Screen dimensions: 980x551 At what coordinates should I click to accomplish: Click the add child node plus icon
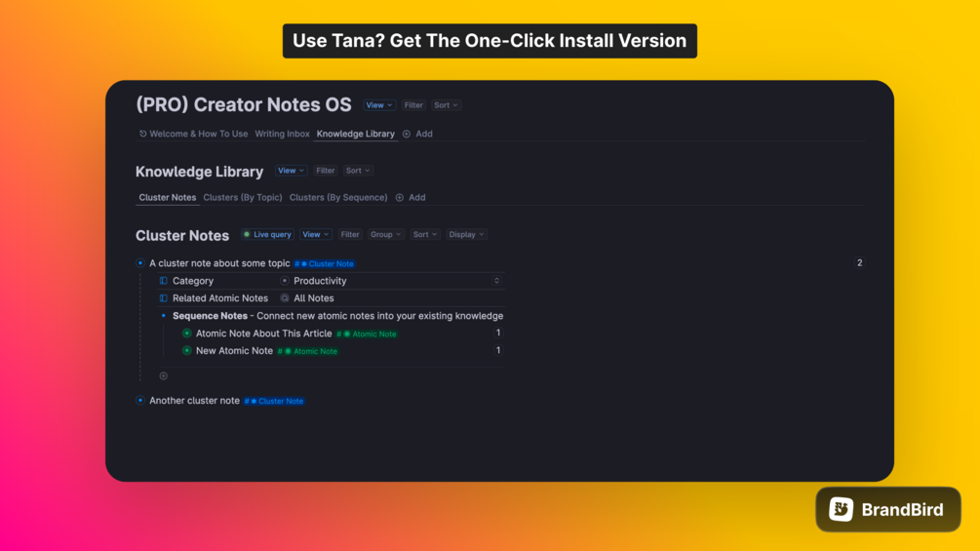point(163,375)
